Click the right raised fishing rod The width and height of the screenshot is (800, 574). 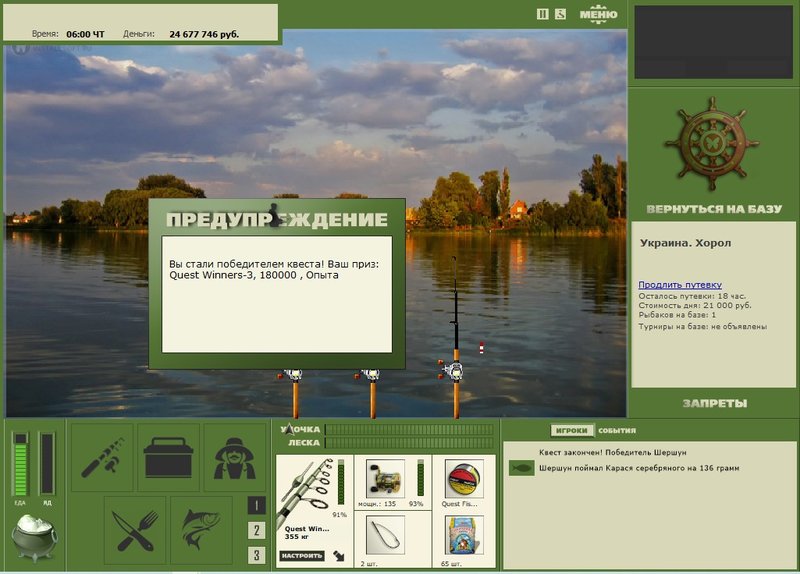(x=455, y=337)
